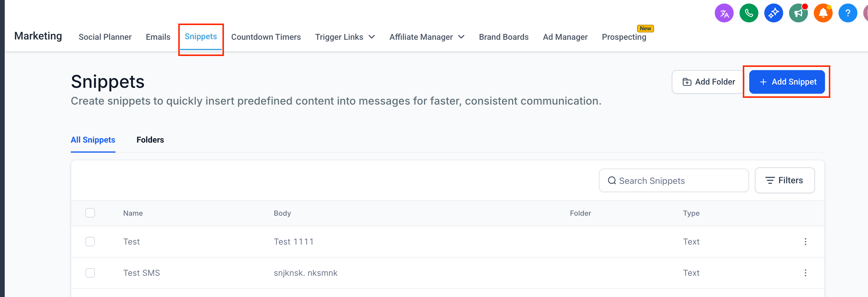Click the green phone dialer icon
Screen dimensions: 868x297
pos(748,14)
